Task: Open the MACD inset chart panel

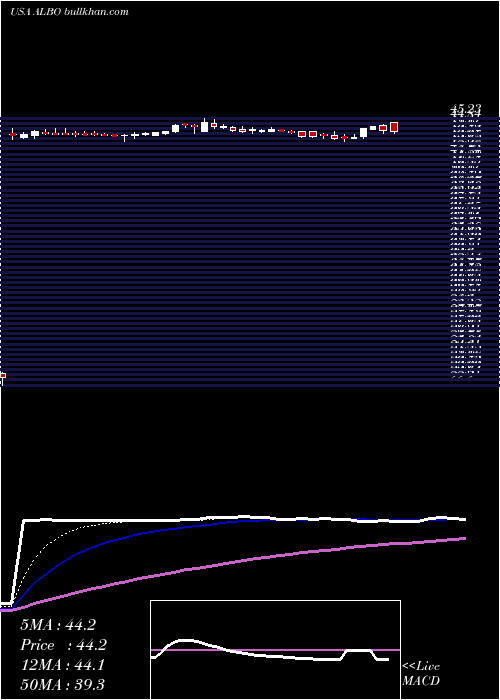Action: [x=275, y=650]
